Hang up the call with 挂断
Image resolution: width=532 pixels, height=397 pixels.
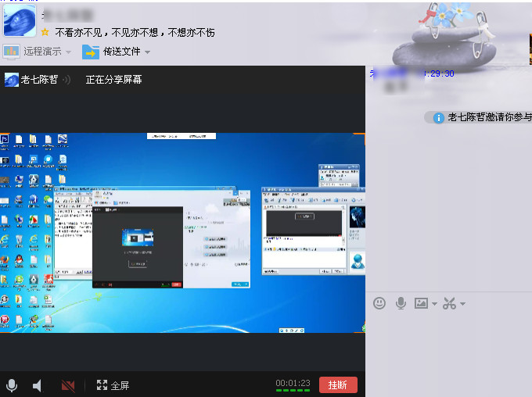point(338,385)
